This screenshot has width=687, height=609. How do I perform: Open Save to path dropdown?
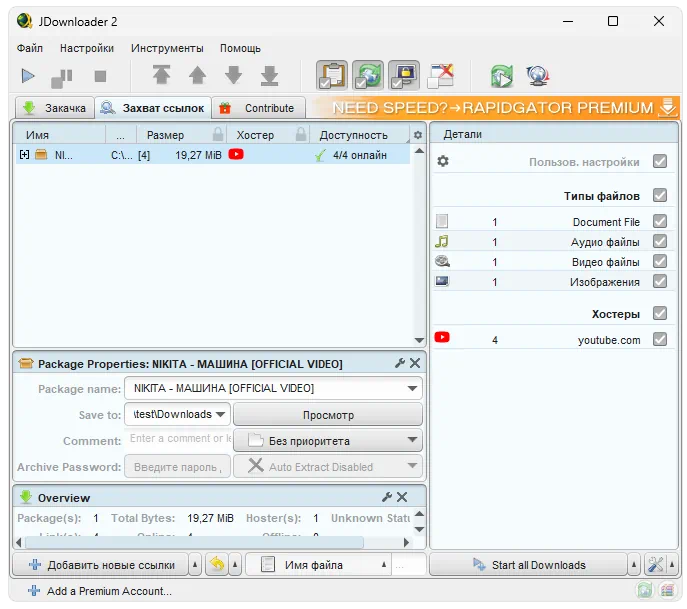click(220, 414)
